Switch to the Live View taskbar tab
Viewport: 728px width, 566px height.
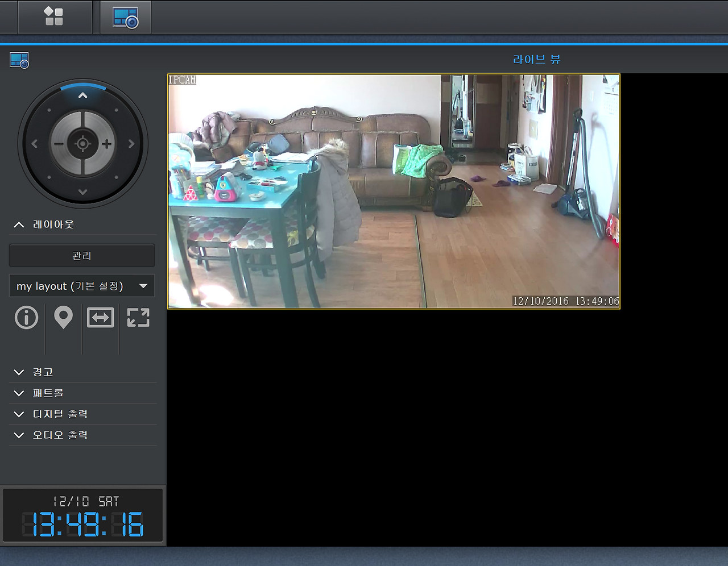[126, 17]
